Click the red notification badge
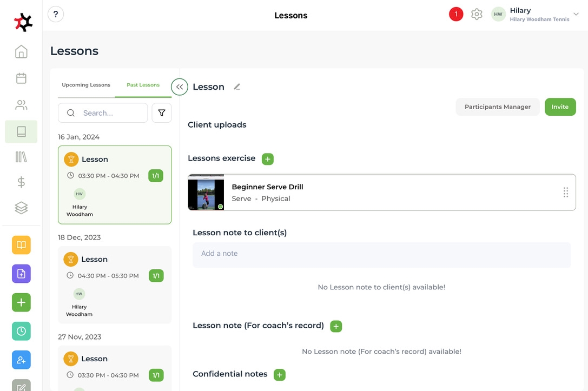 (456, 15)
